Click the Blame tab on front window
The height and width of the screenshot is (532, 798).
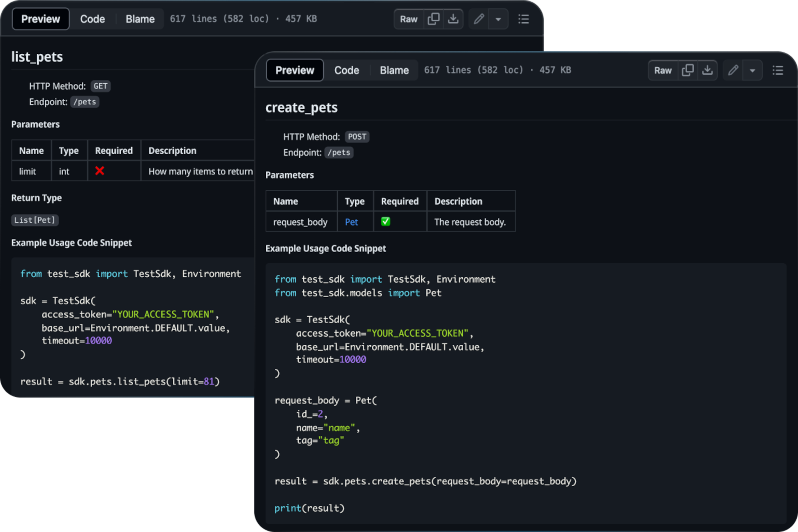click(x=393, y=70)
